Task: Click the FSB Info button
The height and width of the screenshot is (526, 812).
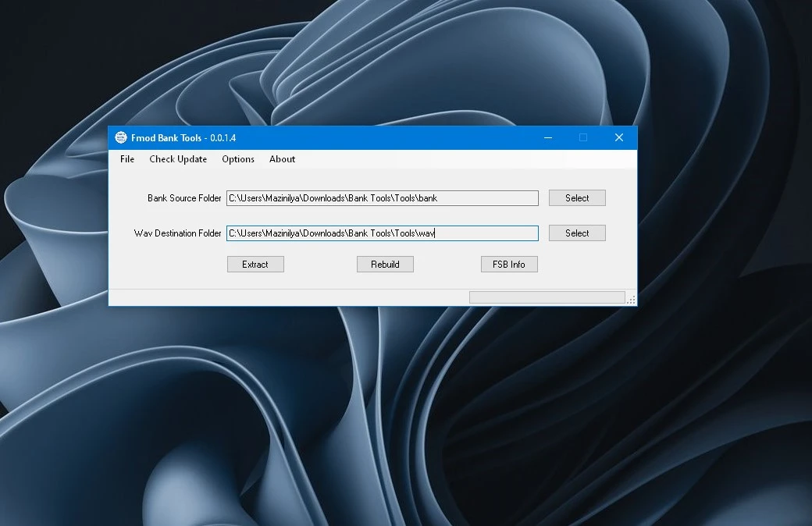Action: 509,264
